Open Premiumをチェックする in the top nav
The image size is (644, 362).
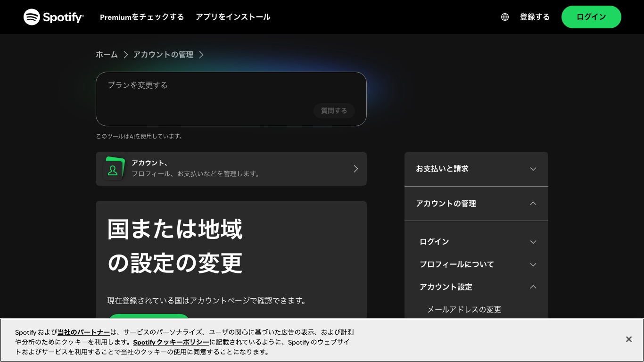click(x=142, y=17)
